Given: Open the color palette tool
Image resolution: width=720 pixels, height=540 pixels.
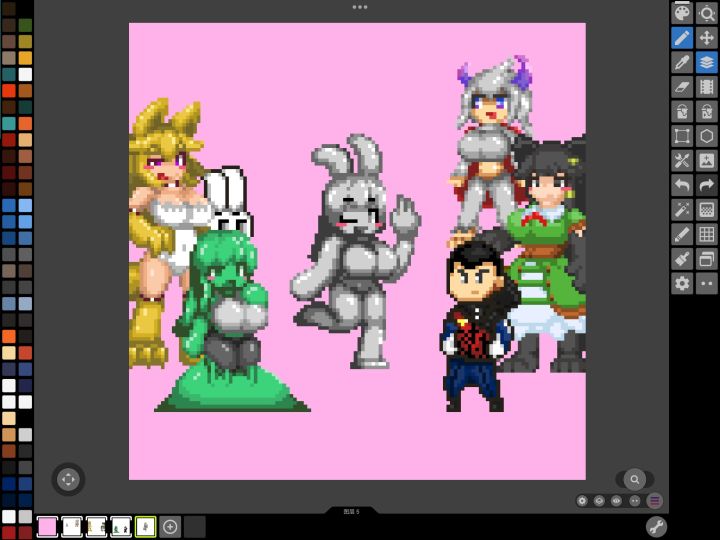Looking at the screenshot, I should click(x=682, y=13).
